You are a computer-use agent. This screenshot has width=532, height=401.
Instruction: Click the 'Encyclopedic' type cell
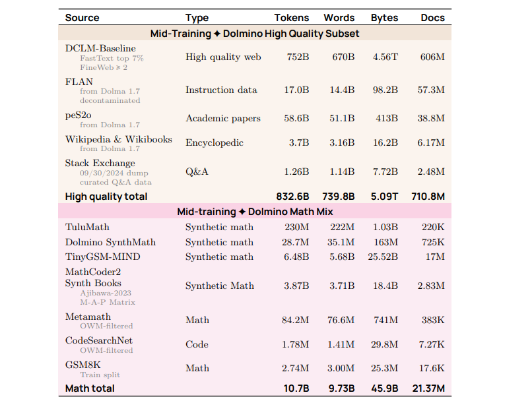(215, 143)
